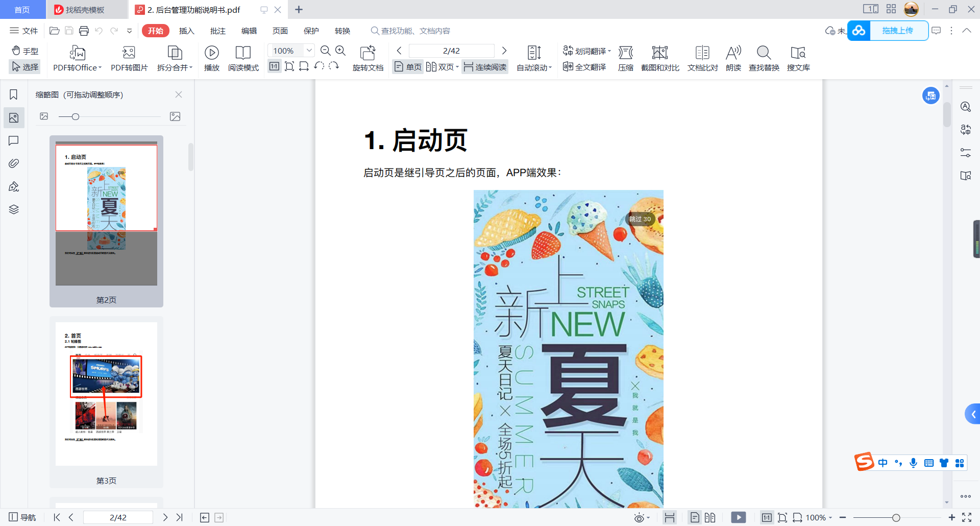This screenshot has height=526, width=980.
Task: Click the 播放 play button in toolbar
Action: (x=211, y=58)
